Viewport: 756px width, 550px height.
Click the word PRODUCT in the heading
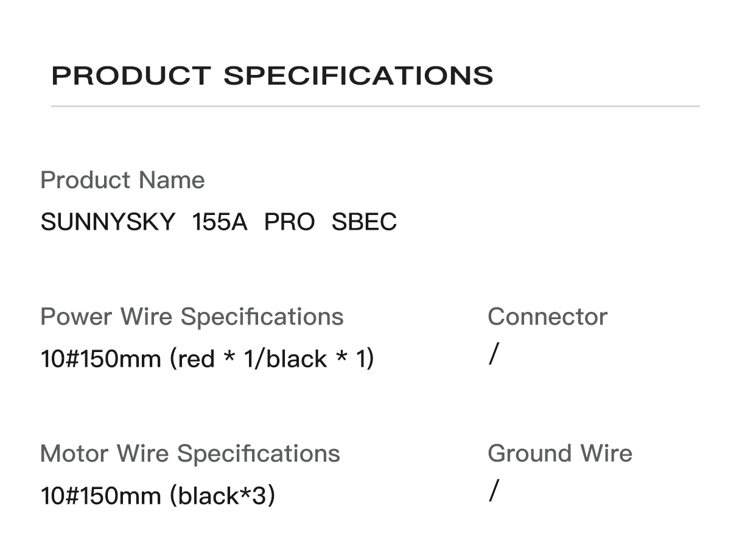[130, 76]
